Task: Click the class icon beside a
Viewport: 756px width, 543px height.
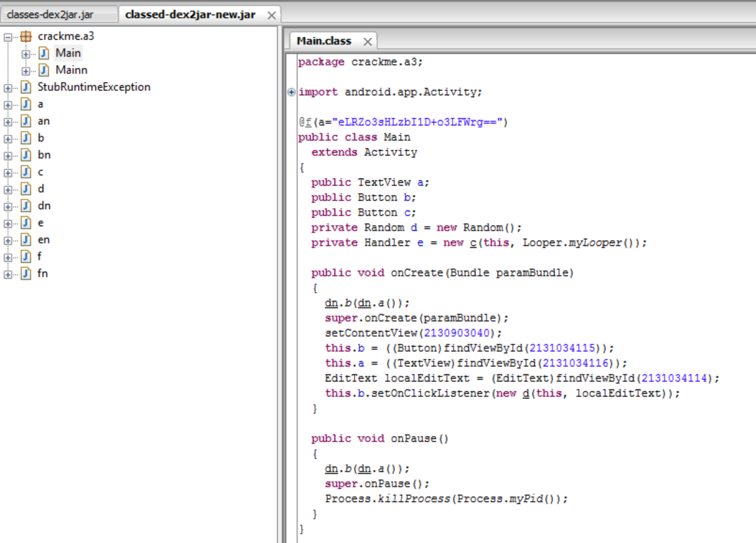Action: [x=26, y=104]
